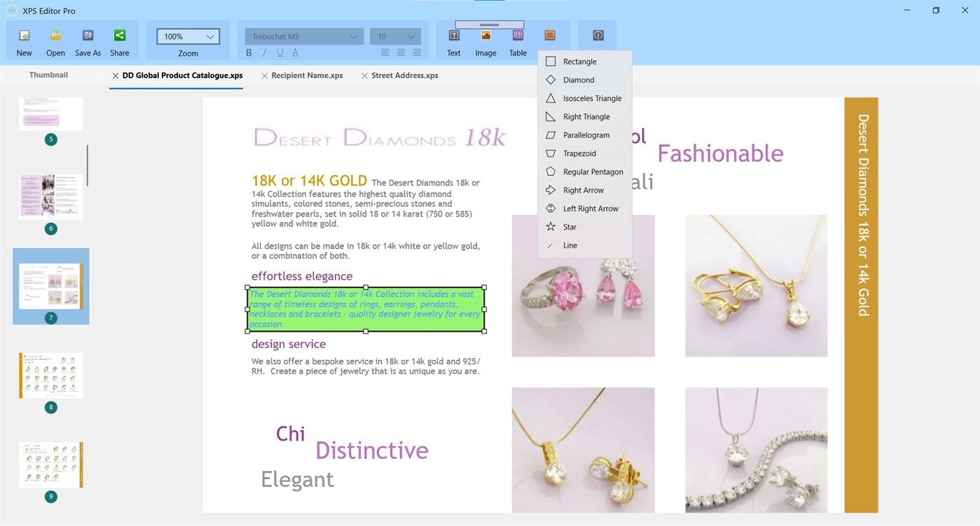
Task: Open the document info icon
Action: point(598,35)
